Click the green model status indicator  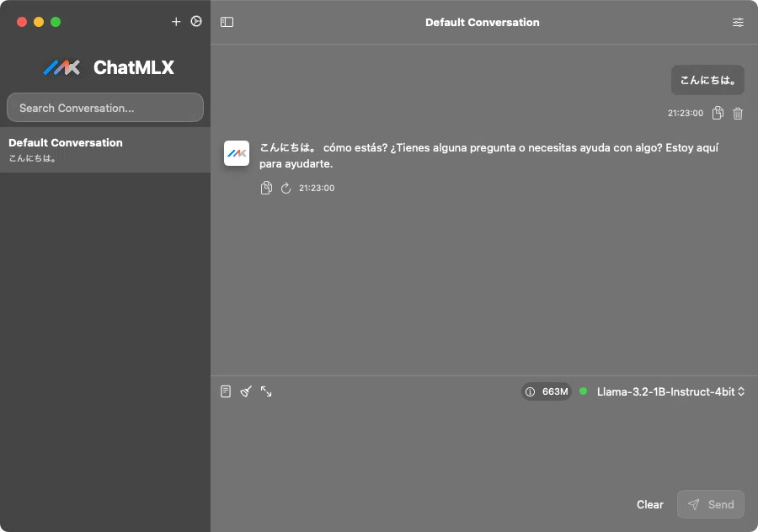click(x=584, y=391)
